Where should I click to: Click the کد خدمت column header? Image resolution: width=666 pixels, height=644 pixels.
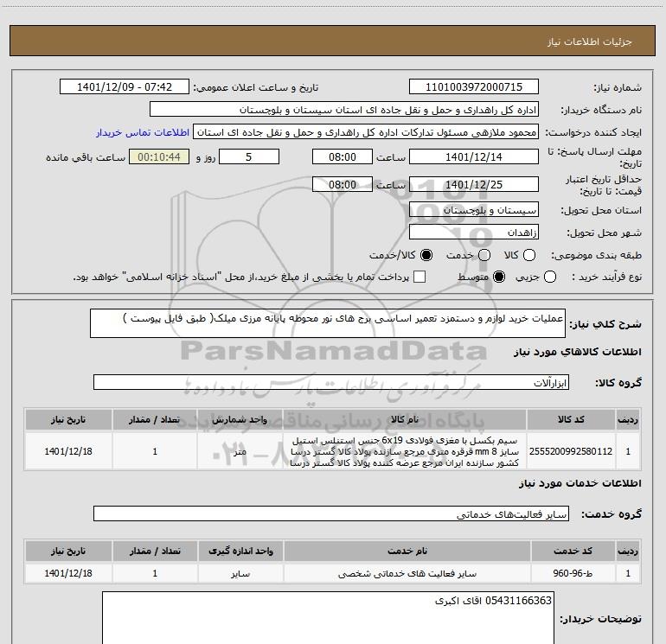coord(573,551)
